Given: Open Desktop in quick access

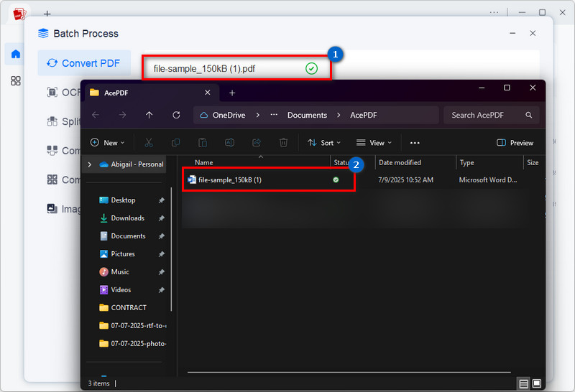Looking at the screenshot, I should click(123, 200).
